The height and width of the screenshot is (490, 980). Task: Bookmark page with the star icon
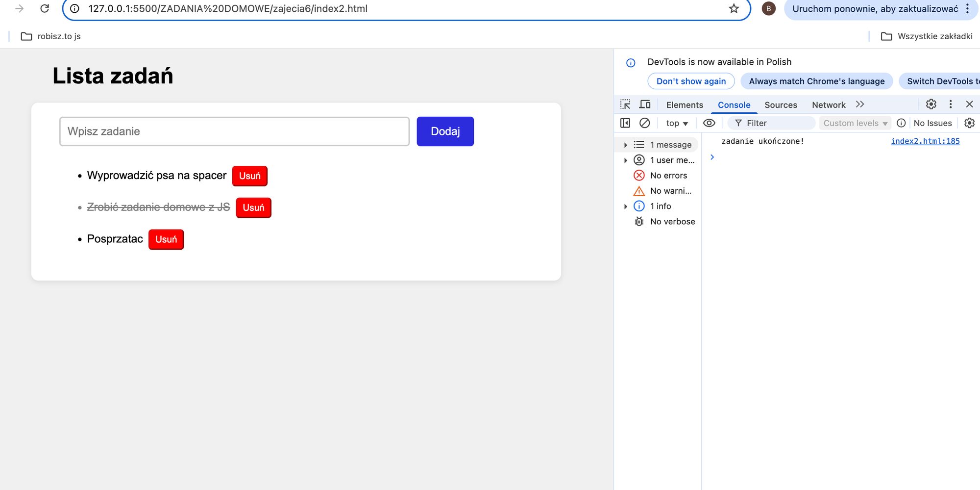pos(734,8)
